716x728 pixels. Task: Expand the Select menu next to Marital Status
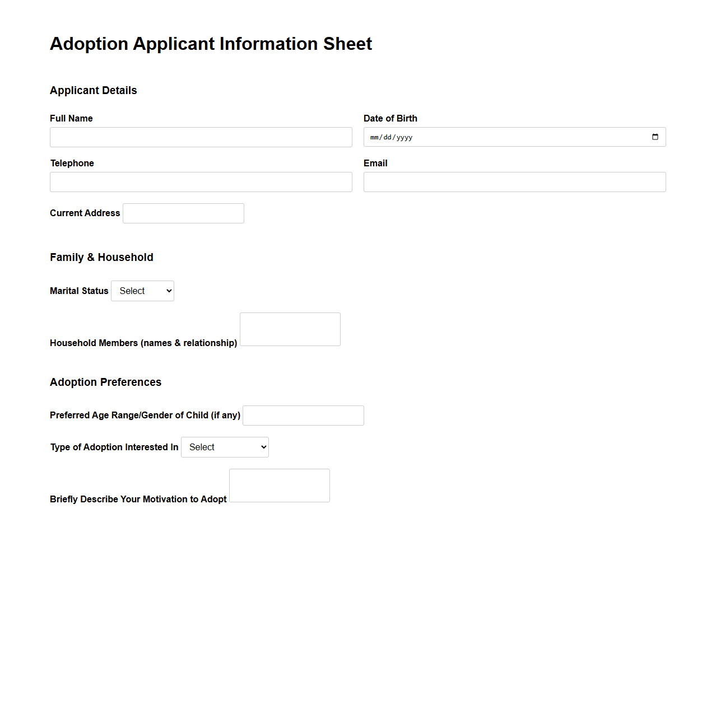click(x=142, y=291)
